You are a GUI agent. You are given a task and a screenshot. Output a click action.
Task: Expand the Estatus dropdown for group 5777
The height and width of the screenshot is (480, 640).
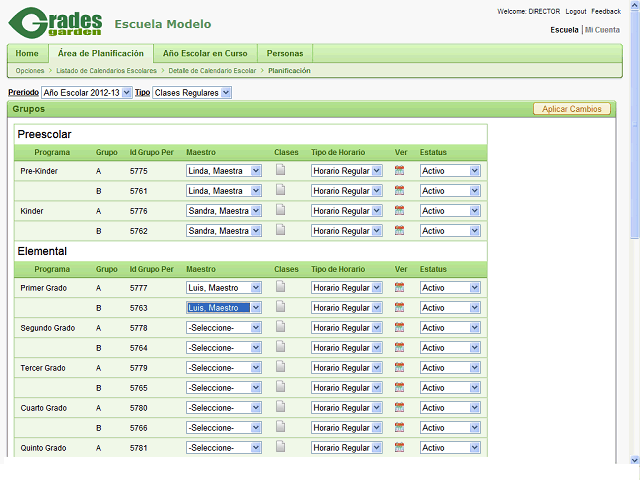point(450,287)
